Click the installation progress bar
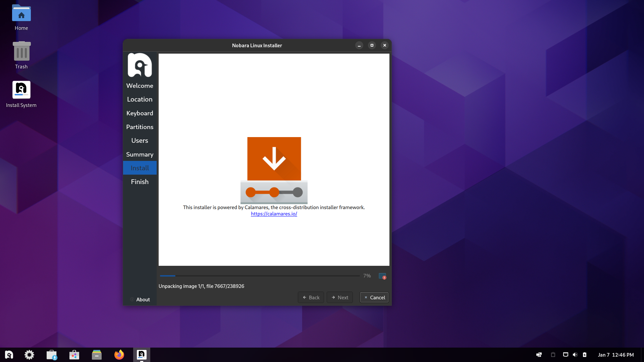Screen dimensions: 644x362 coord(260,276)
